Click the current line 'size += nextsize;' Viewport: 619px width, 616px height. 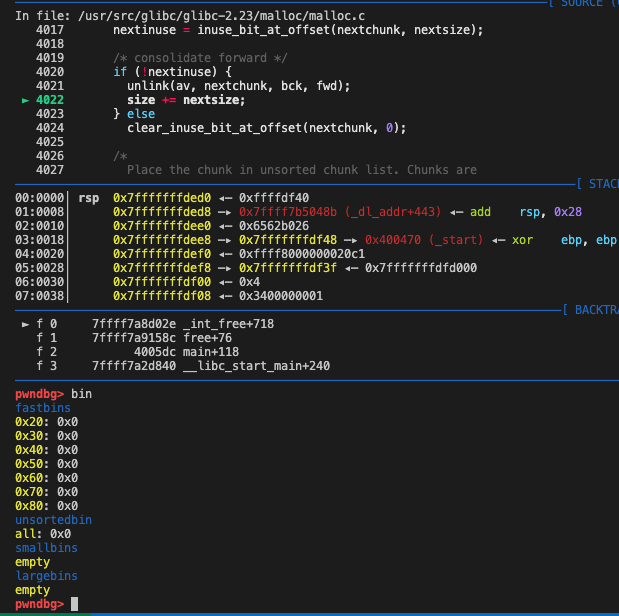pyautogui.click(x=186, y=100)
